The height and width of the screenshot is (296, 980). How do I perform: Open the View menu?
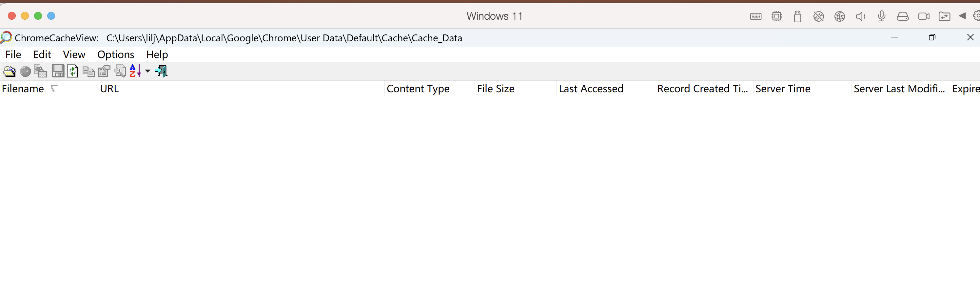tap(74, 54)
